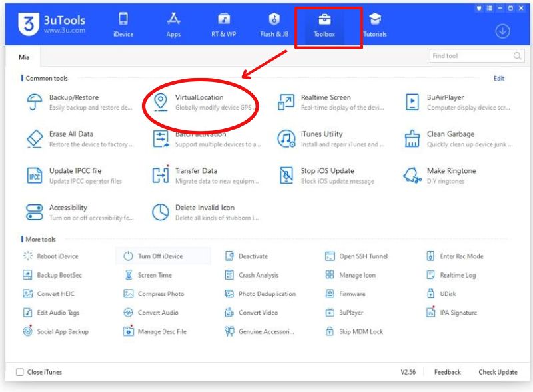Click the Feedback link

pyautogui.click(x=447, y=372)
